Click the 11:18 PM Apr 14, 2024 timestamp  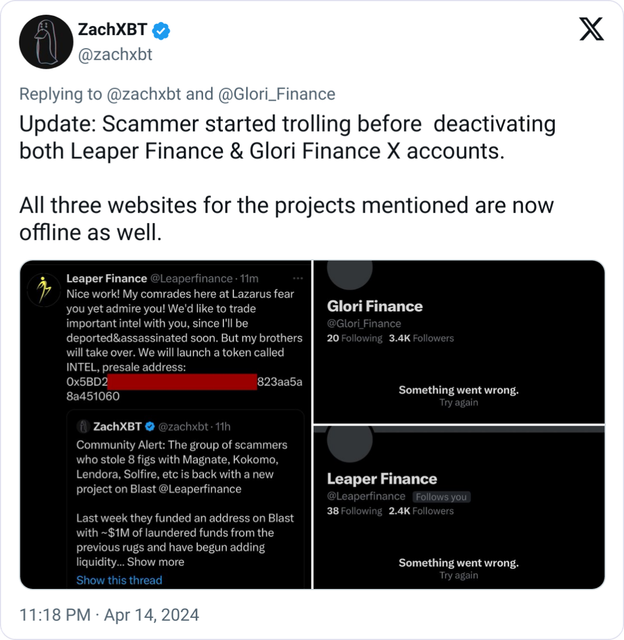point(109,615)
